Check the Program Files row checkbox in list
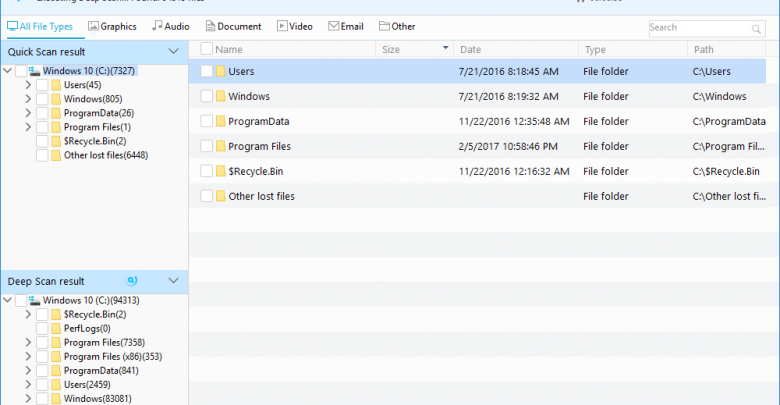 [206, 146]
